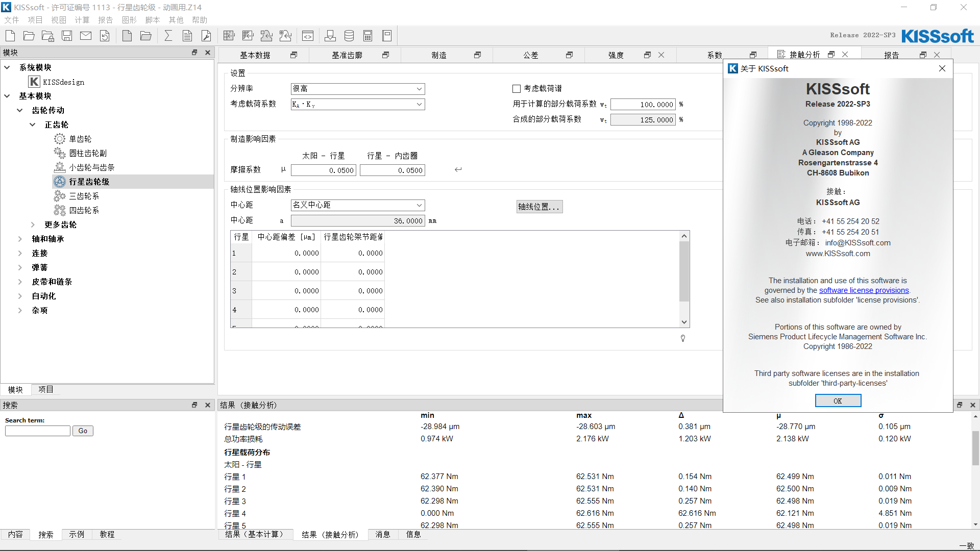
Task: Click the partial load factor 100.0000 field
Action: click(643, 105)
